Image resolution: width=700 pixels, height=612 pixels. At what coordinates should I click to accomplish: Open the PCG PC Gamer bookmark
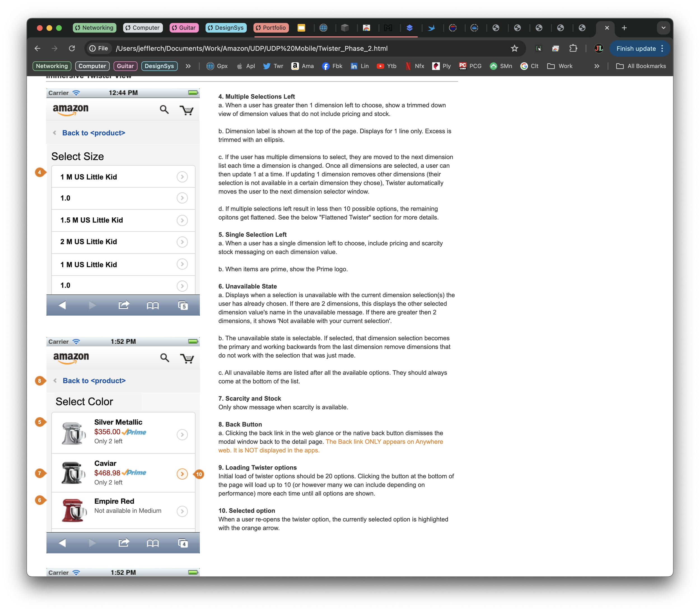pyautogui.click(x=470, y=66)
